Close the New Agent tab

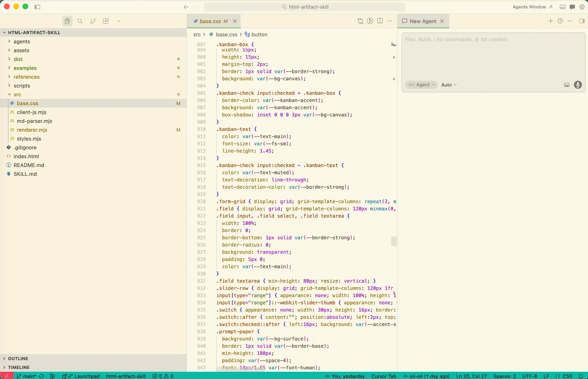[442, 21]
